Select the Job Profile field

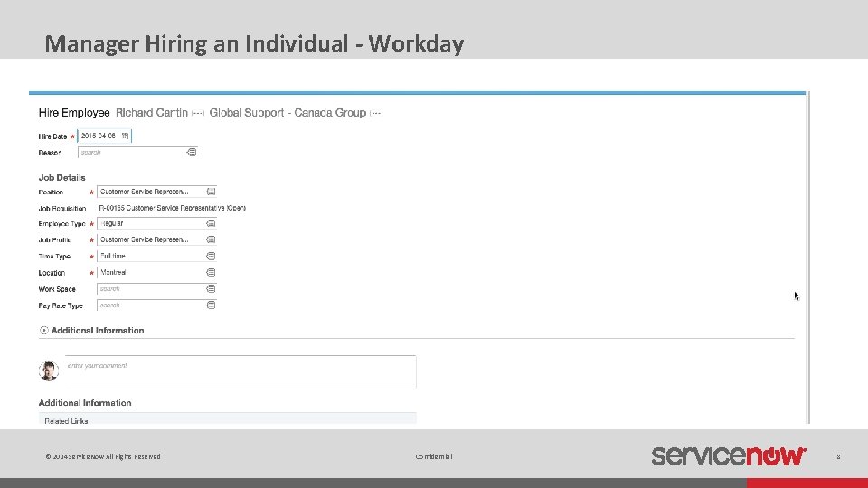click(x=156, y=239)
